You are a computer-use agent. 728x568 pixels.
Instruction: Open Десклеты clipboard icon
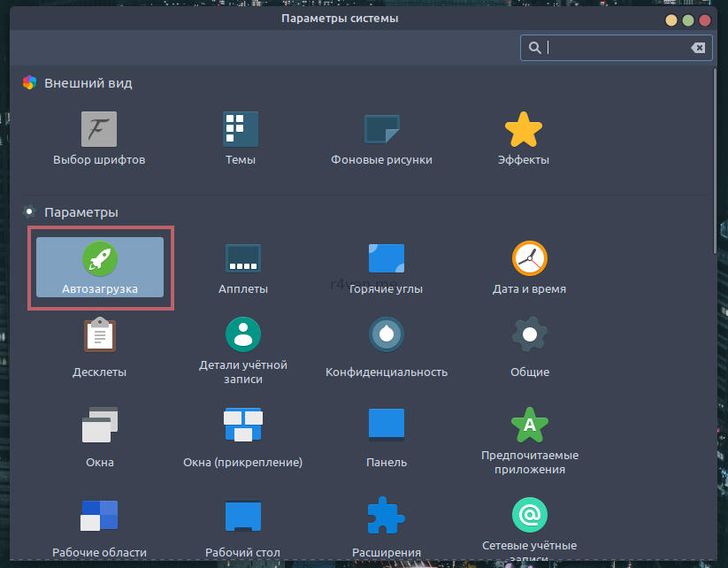click(100, 334)
